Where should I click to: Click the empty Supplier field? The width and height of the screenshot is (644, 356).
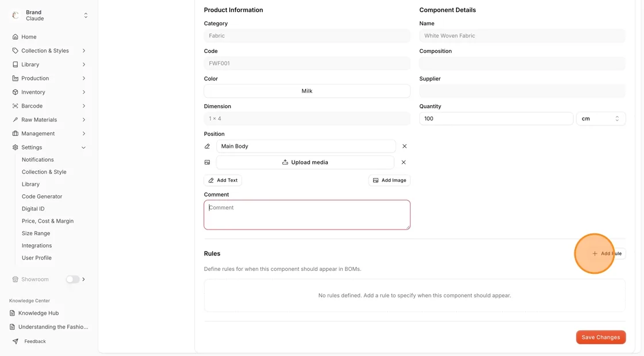point(523,91)
